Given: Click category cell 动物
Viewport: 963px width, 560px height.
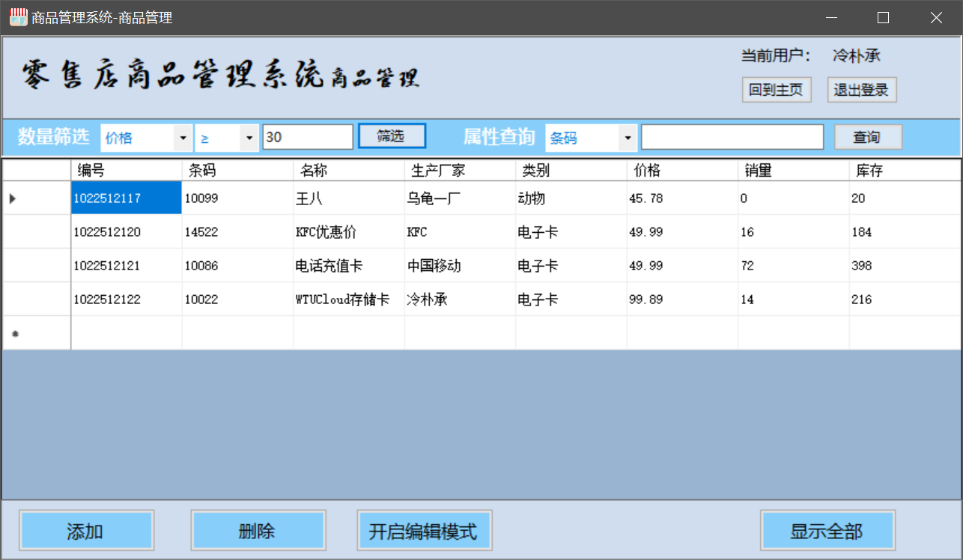Looking at the screenshot, I should point(571,198).
